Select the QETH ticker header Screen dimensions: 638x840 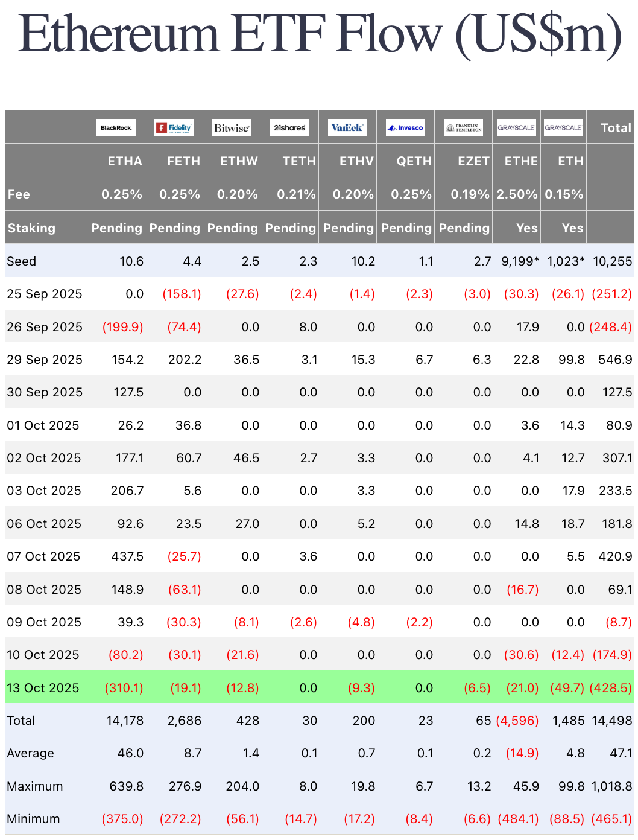(414, 161)
